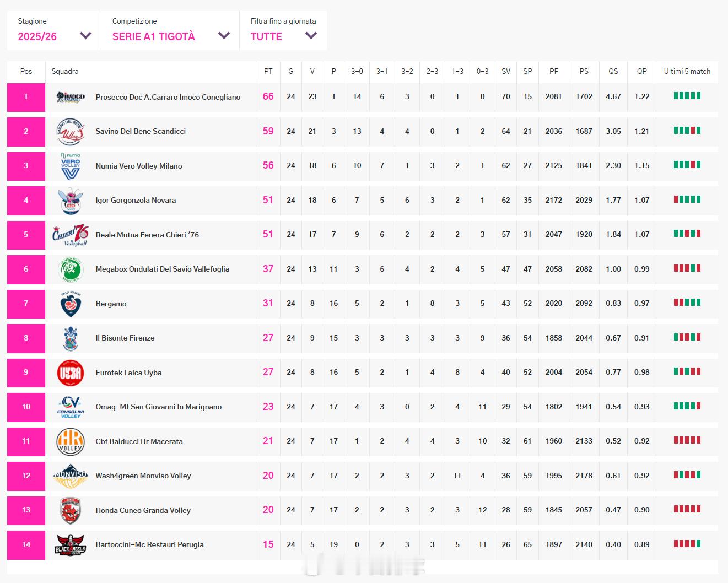Click Conegliano's last five match indicators

pyautogui.click(x=687, y=96)
